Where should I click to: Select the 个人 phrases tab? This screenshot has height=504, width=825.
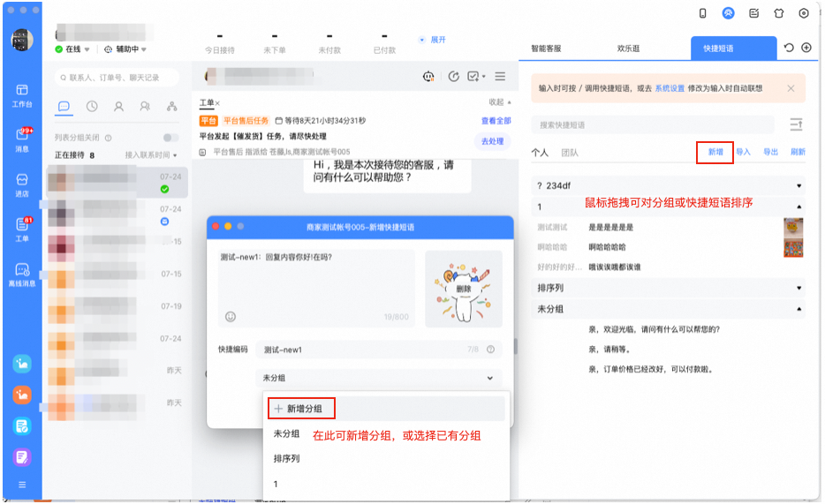[x=540, y=153]
